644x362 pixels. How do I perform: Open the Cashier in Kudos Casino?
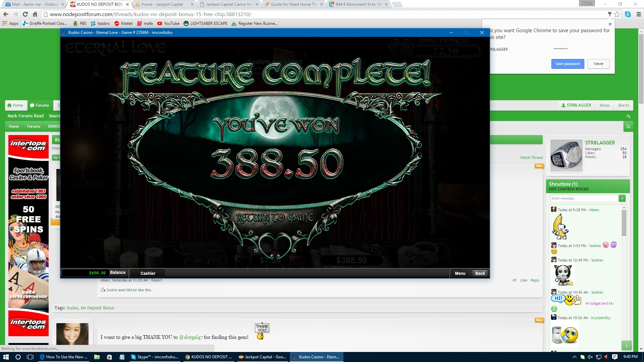148,273
